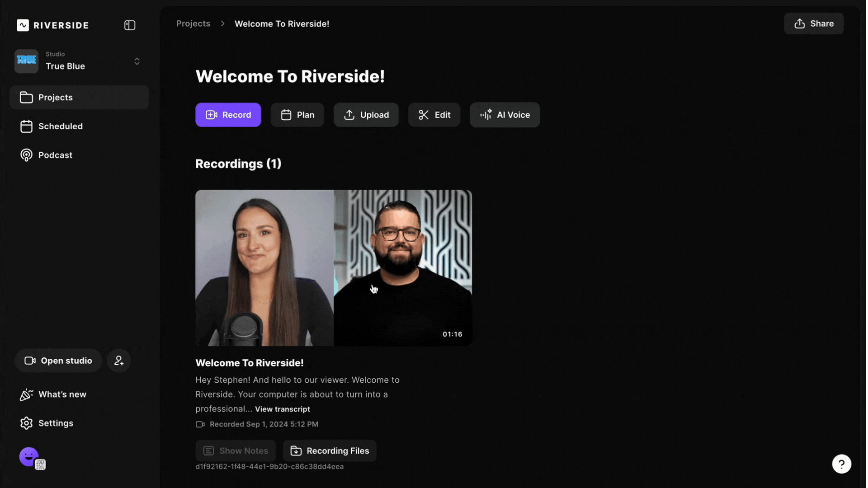868x488 pixels.
Task: Click the Upload button
Action: [x=366, y=115]
